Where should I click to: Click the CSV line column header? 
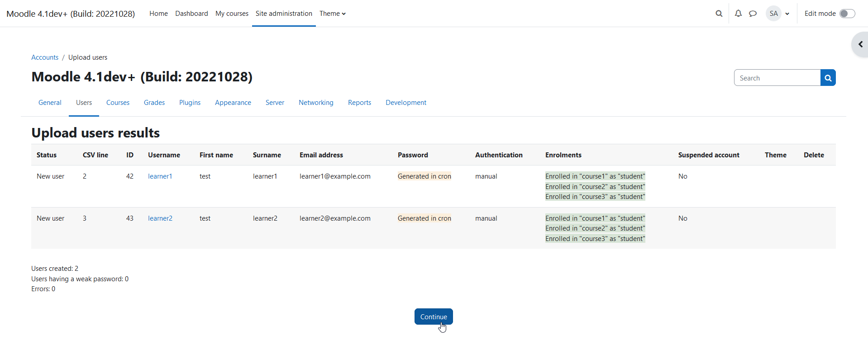(x=95, y=155)
